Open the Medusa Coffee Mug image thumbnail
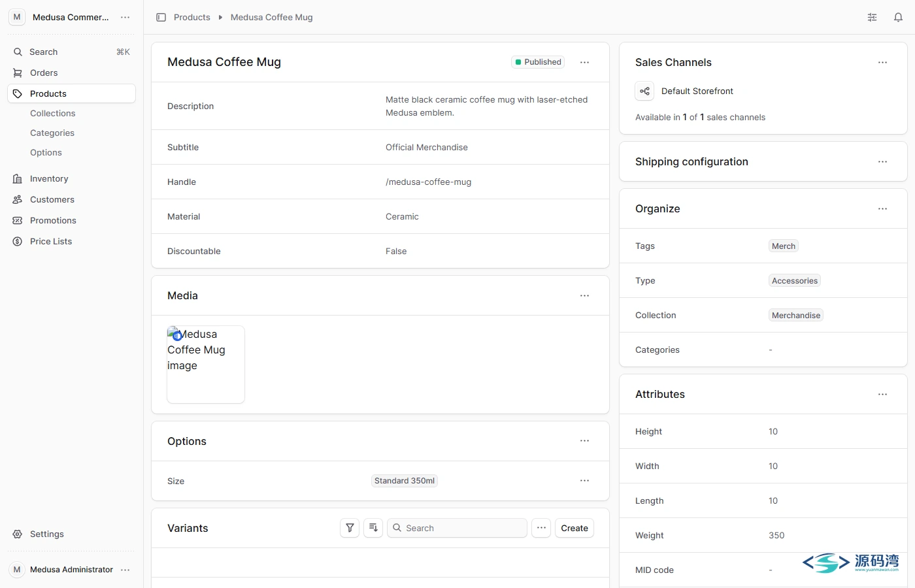This screenshot has height=588, width=915. coord(206,364)
